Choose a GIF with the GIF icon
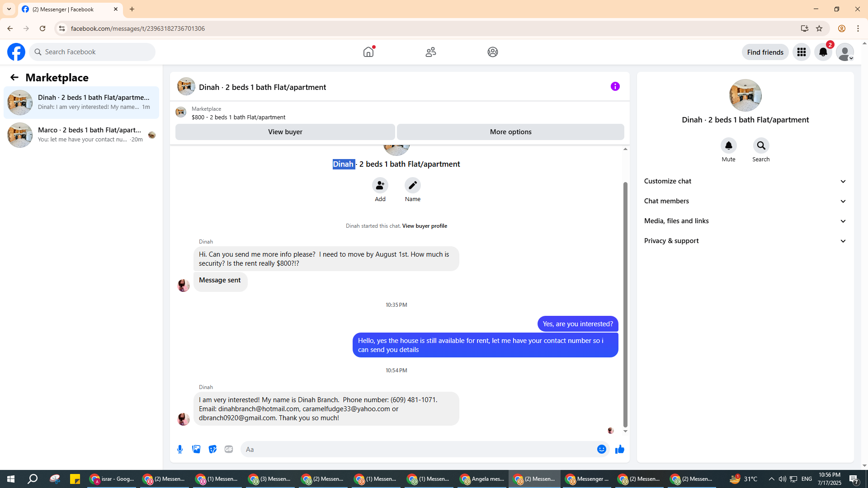868x488 pixels. (x=229, y=449)
